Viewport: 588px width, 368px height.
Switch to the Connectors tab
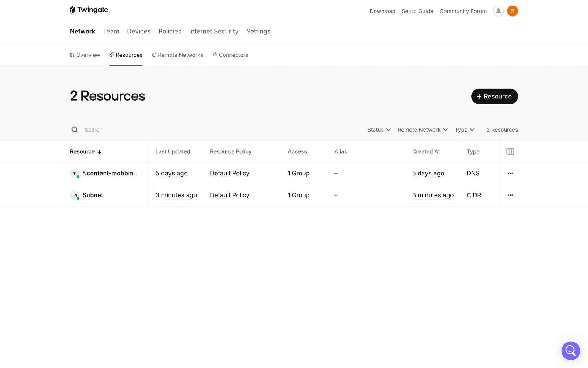point(230,55)
